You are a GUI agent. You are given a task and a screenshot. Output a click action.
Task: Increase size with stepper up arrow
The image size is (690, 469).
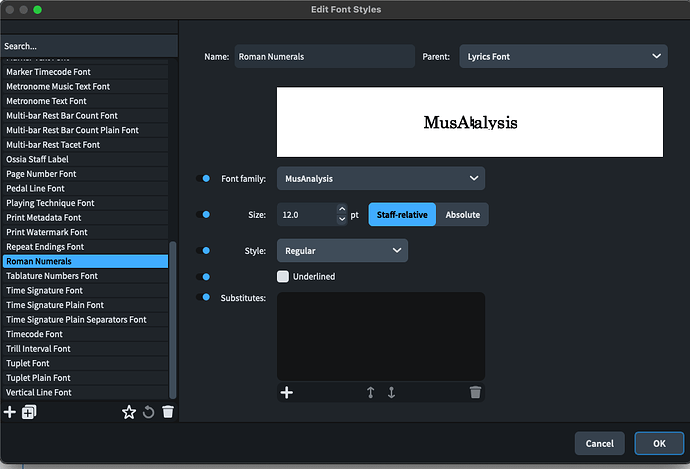pyautogui.click(x=342, y=209)
